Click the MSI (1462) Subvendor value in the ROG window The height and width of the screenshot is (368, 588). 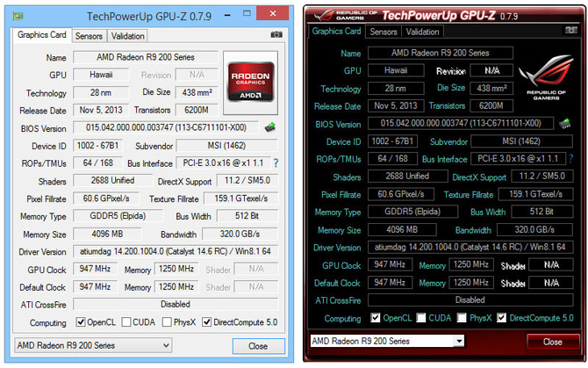pos(521,141)
